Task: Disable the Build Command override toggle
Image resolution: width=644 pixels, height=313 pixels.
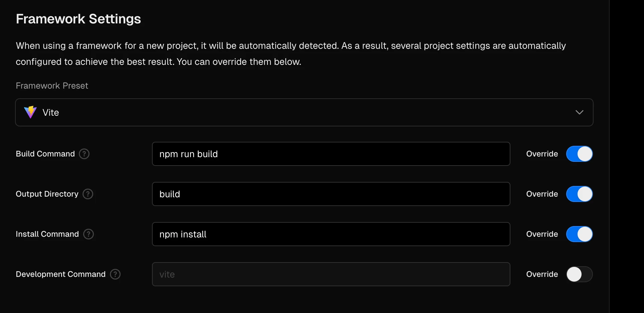Action: pos(580,154)
